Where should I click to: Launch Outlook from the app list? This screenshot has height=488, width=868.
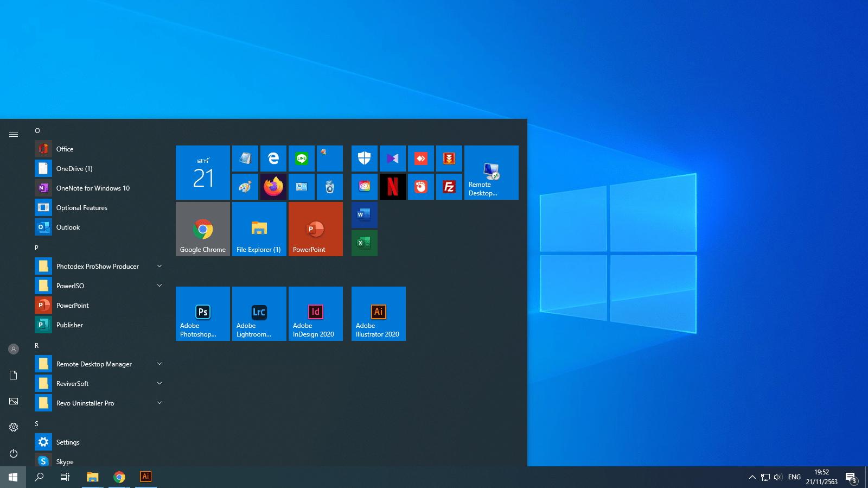(x=100, y=227)
